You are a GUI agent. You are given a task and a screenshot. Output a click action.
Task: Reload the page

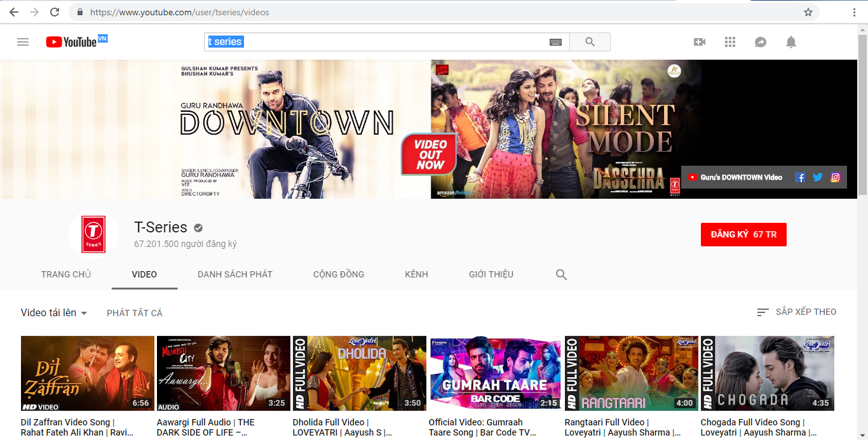55,12
